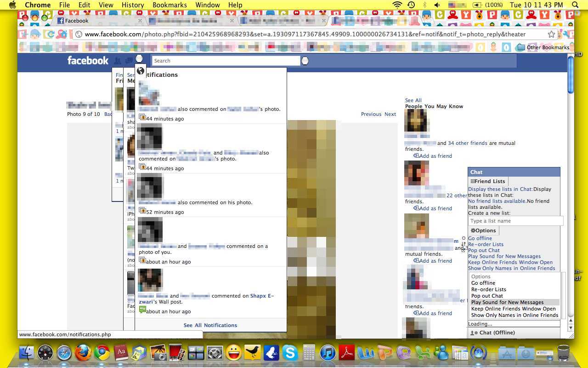The width and height of the screenshot is (588, 368).
Task: Open the Bookmarks menu
Action: click(x=170, y=5)
